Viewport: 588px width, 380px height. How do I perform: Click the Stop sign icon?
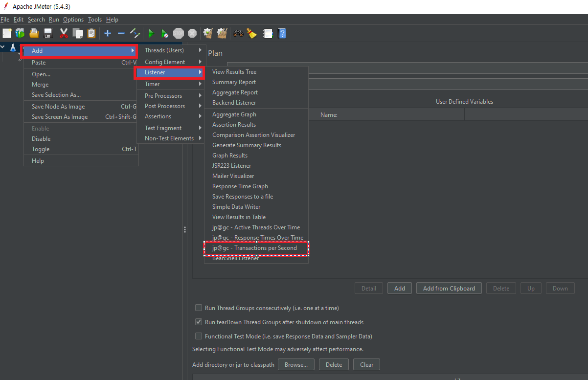(x=179, y=33)
